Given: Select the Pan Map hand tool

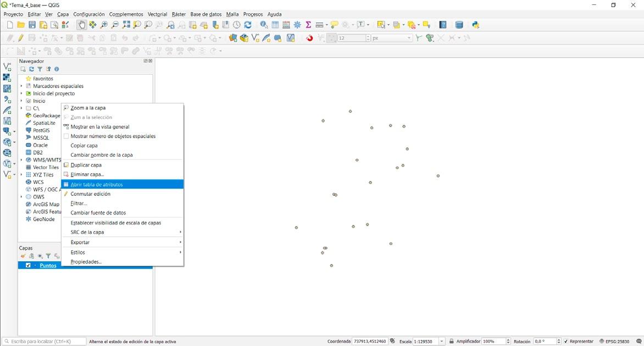Looking at the screenshot, I should tap(82, 25).
